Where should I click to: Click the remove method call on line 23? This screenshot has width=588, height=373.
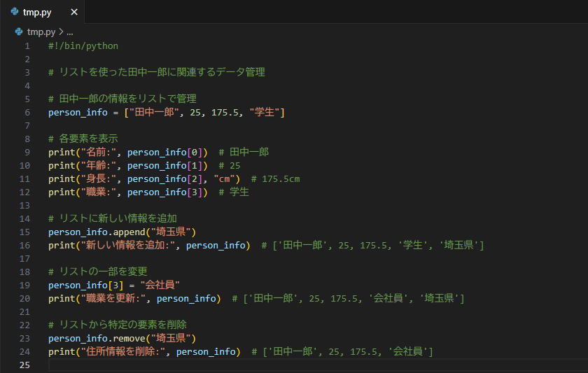(129, 339)
